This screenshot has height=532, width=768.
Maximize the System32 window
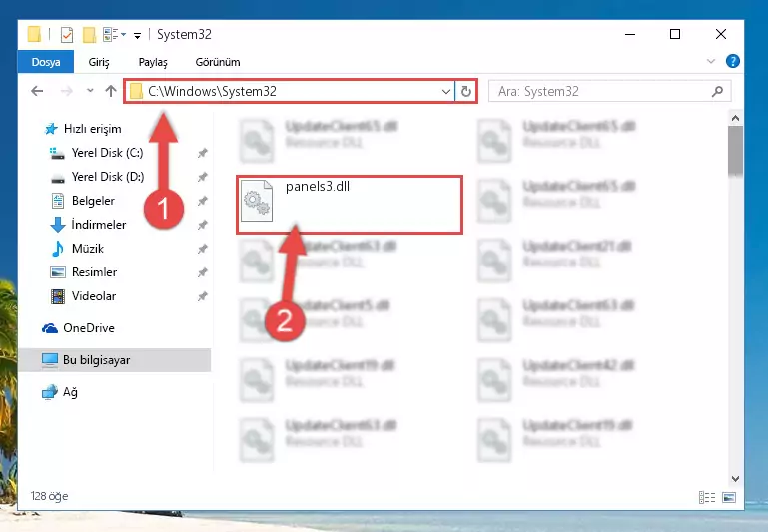point(675,34)
